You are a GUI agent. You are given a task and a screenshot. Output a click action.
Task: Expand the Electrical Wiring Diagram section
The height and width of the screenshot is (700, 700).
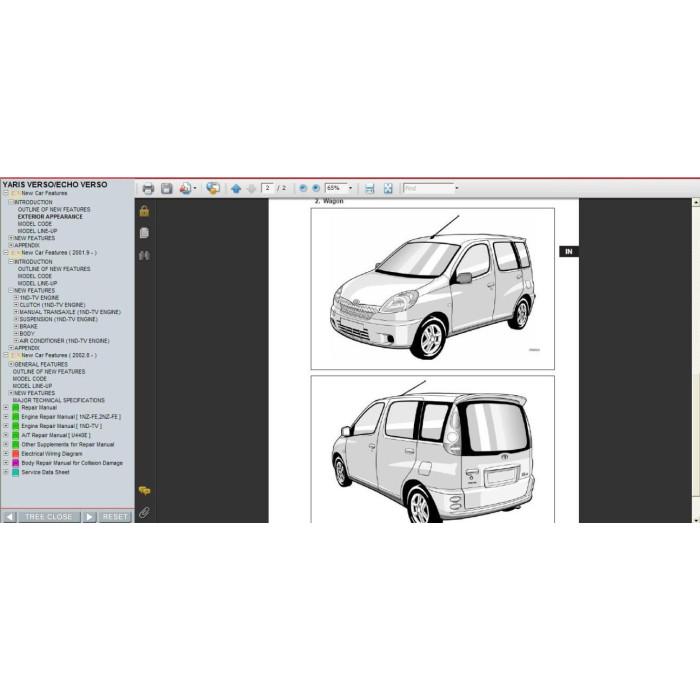6,454
